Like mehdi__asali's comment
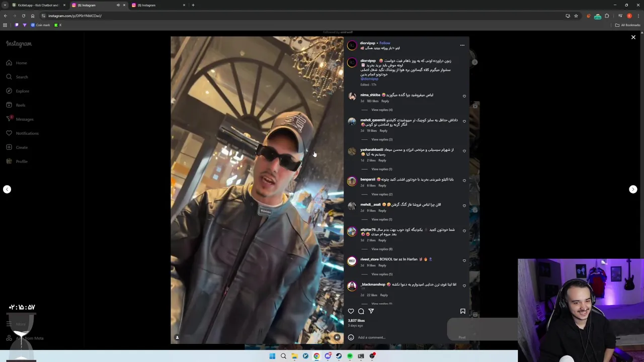The image size is (644, 362). [464, 206]
